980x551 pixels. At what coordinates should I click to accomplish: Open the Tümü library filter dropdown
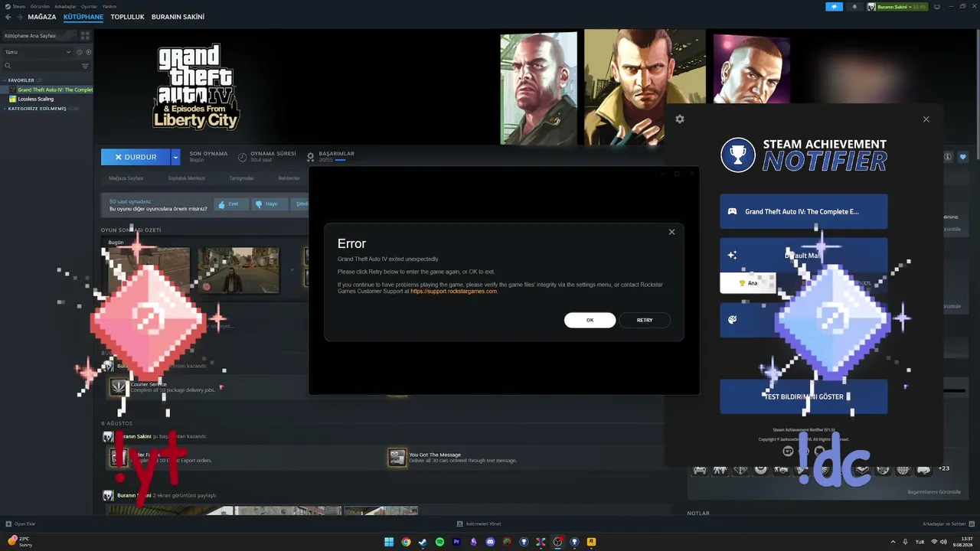point(38,52)
